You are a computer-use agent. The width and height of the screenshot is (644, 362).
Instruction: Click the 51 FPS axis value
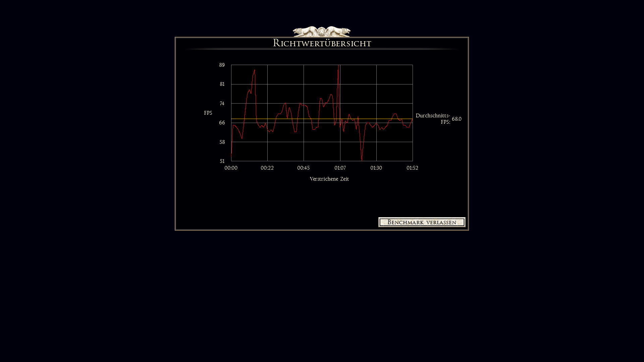click(x=222, y=161)
